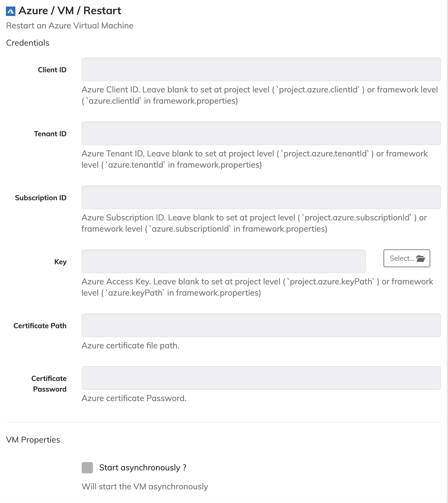Click the Subscription ID label
The image size is (448, 503).
41,198
